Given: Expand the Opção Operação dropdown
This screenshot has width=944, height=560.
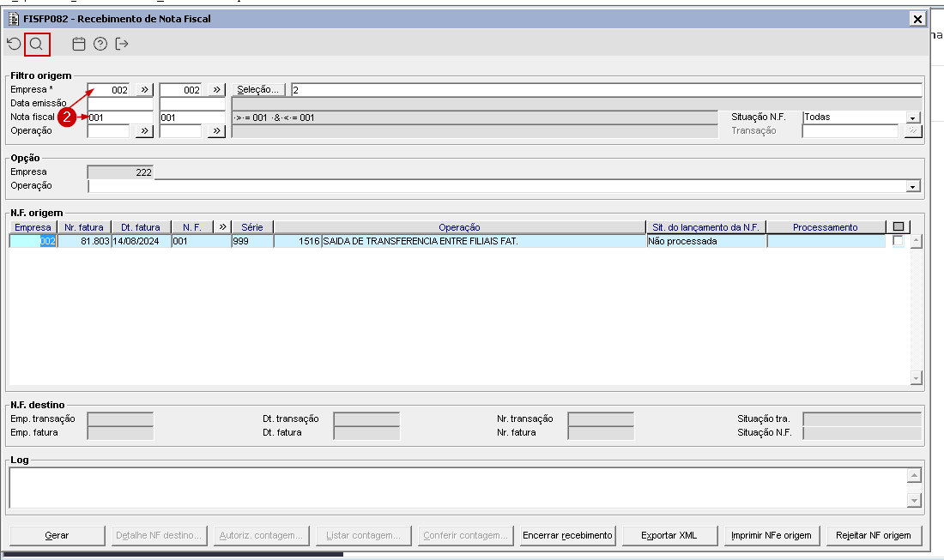Looking at the screenshot, I should tap(913, 186).
